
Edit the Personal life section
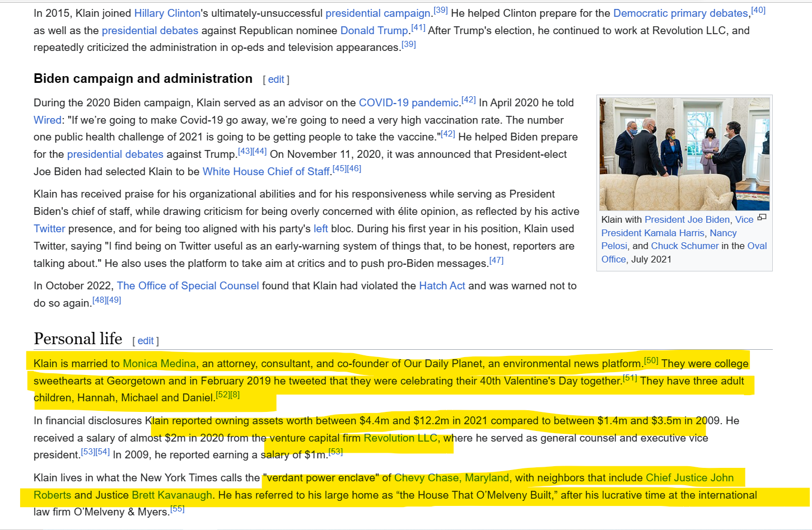point(146,341)
